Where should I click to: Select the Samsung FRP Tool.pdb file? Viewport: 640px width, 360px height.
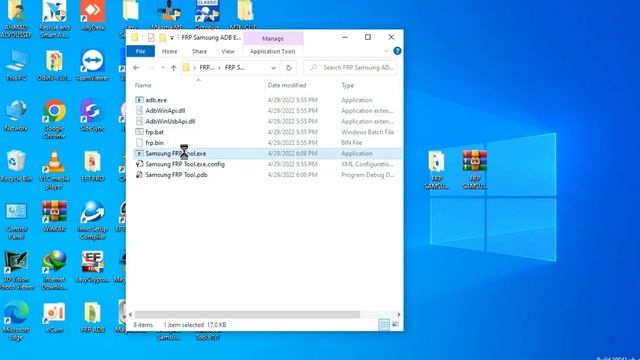(x=176, y=175)
